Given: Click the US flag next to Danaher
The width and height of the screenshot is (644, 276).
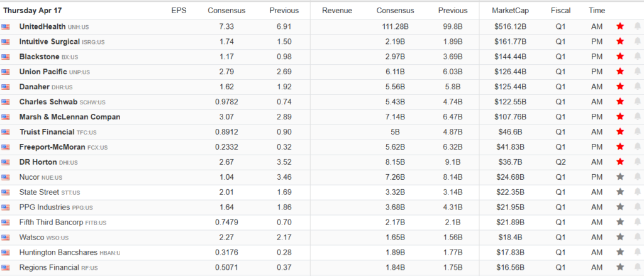Looking at the screenshot, I should tap(6, 87).
